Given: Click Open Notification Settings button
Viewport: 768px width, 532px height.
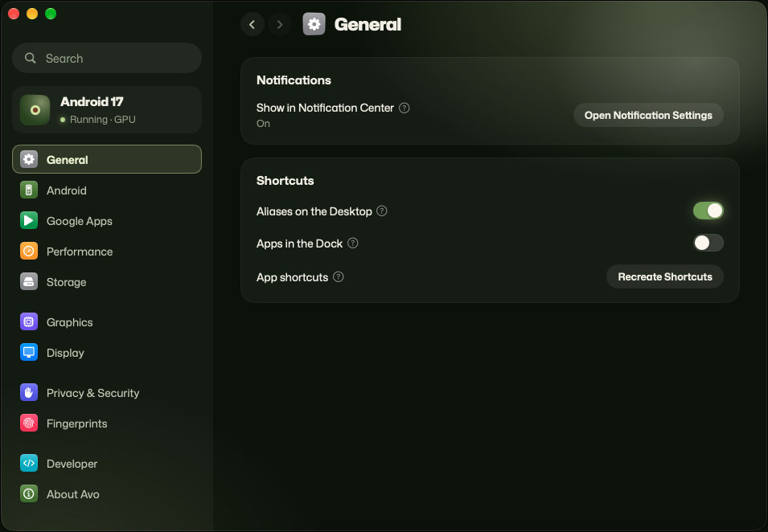Looking at the screenshot, I should point(648,115).
